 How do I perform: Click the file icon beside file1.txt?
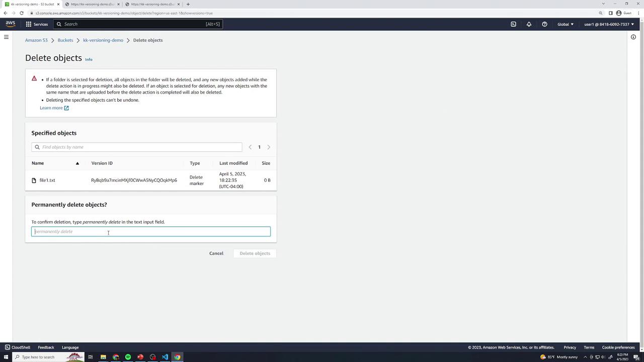34,180
